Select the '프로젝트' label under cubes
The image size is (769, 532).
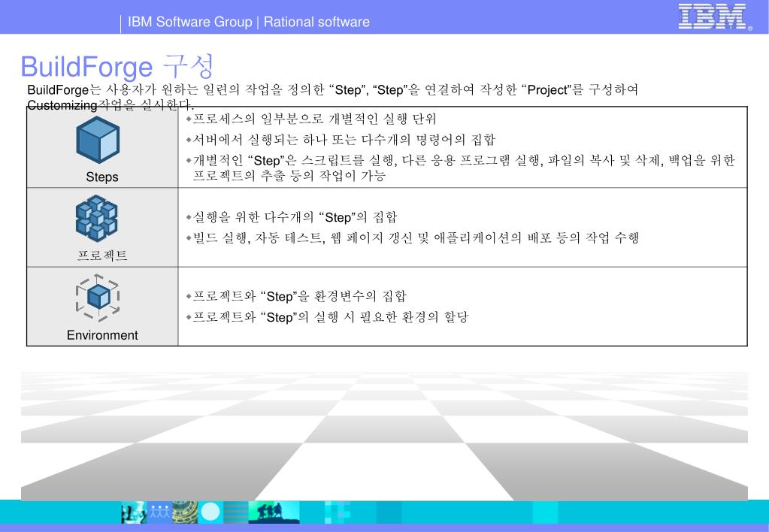click(x=102, y=255)
